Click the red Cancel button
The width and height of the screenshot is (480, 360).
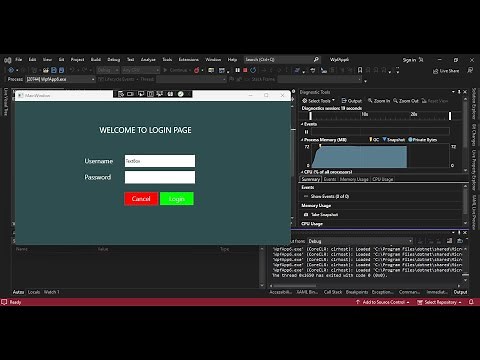point(141,199)
